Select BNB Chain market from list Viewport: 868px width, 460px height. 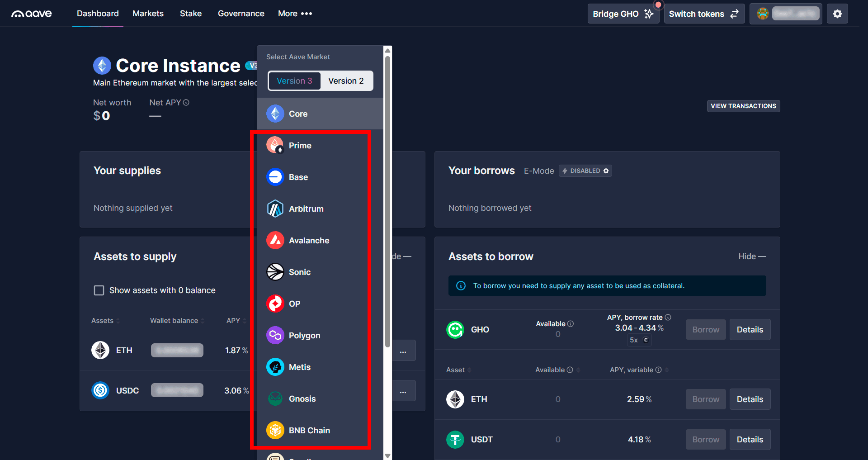click(x=320, y=431)
